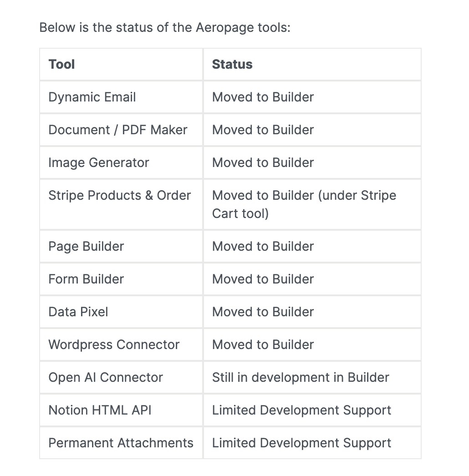Click the "Tool" column header
This screenshot has height=476, width=469.
coord(62,65)
